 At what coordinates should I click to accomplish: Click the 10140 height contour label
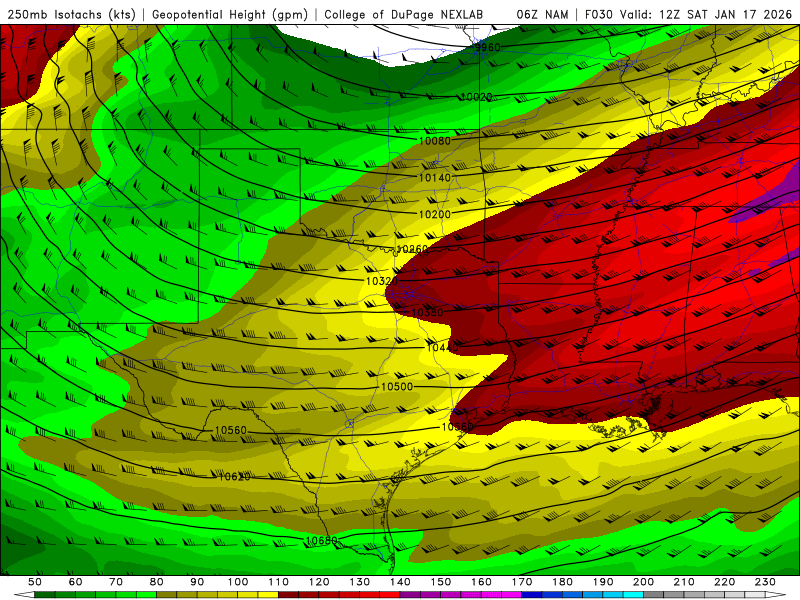click(435, 178)
